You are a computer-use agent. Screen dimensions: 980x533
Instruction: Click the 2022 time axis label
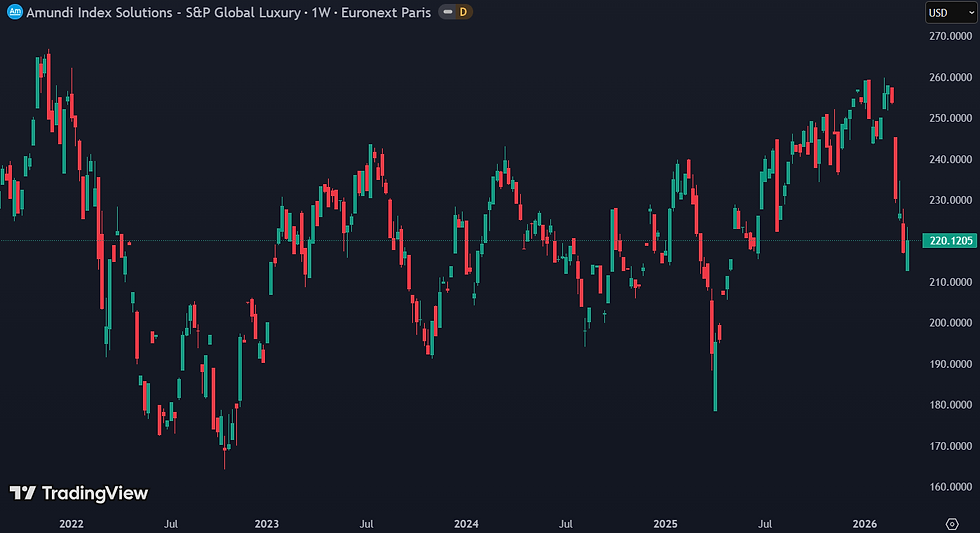coord(71,524)
